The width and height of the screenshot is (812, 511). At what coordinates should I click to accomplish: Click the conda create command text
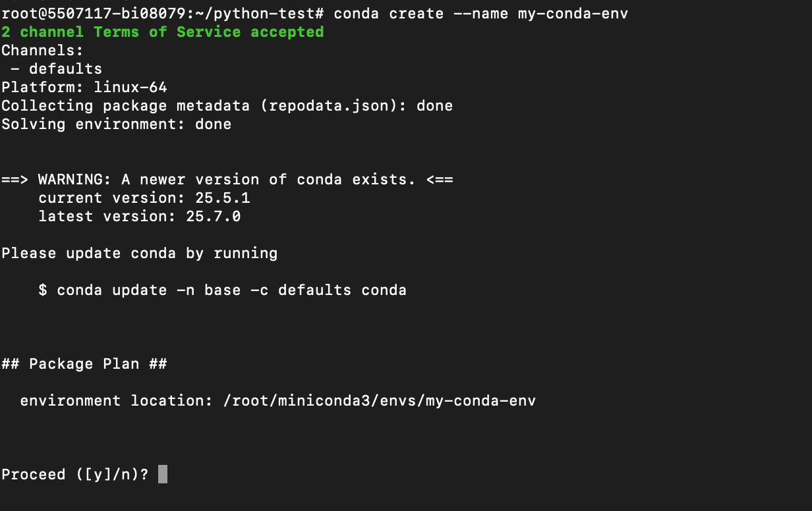(481, 13)
